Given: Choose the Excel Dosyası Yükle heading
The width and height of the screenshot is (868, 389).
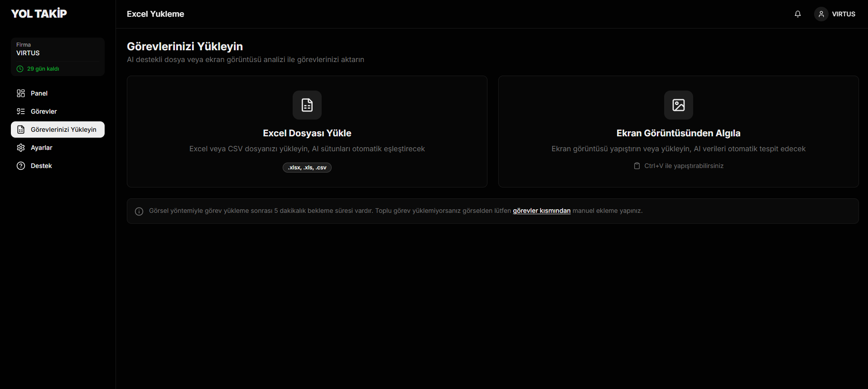Looking at the screenshot, I should 307,133.
